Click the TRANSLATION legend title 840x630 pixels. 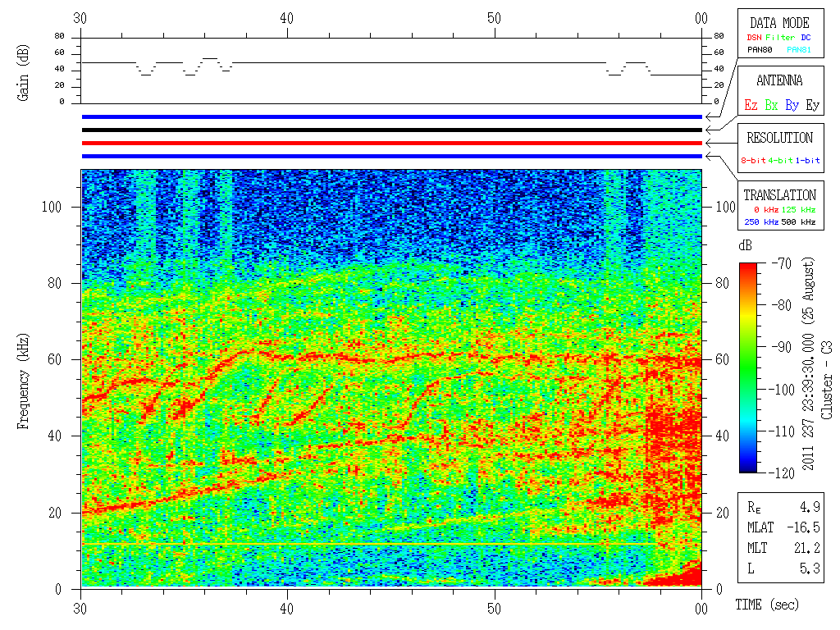pos(779,195)
